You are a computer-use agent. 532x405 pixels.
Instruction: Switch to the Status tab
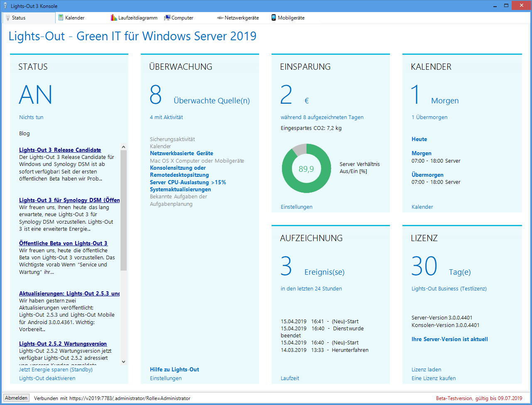pyautogui.click(x=29, y=18)
